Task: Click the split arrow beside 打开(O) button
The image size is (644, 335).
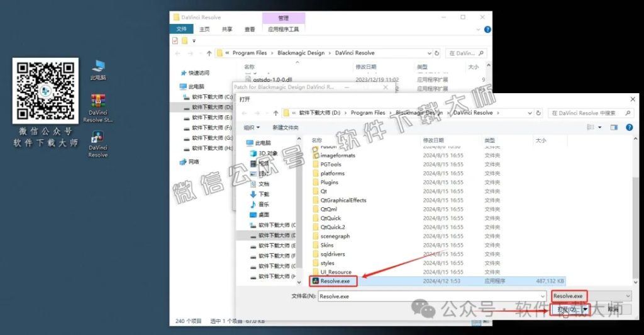Action: 586,309
